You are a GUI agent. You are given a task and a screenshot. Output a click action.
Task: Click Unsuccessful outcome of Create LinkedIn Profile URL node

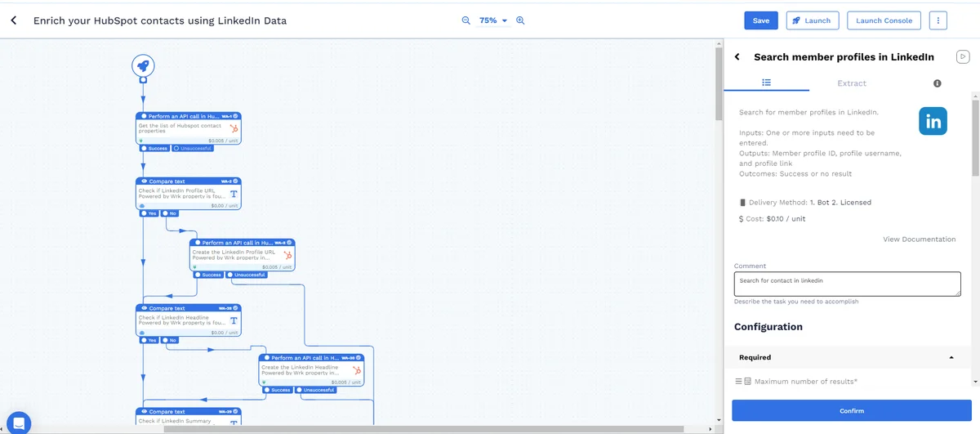pos(247,275)
